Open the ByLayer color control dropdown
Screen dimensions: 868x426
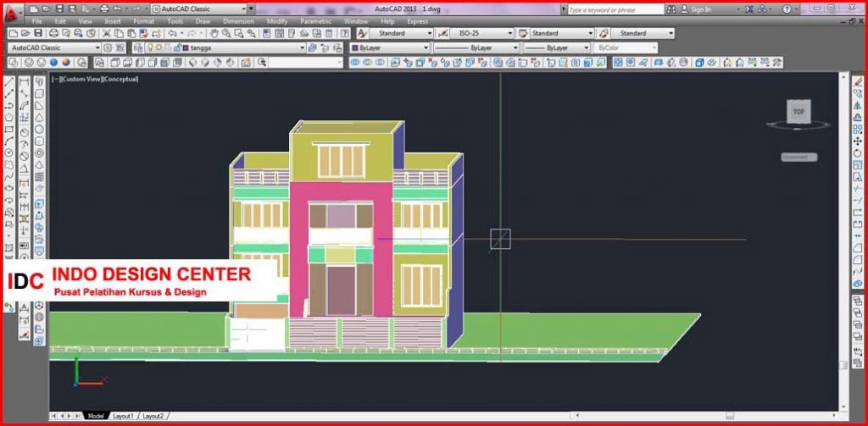pos(390,48)
